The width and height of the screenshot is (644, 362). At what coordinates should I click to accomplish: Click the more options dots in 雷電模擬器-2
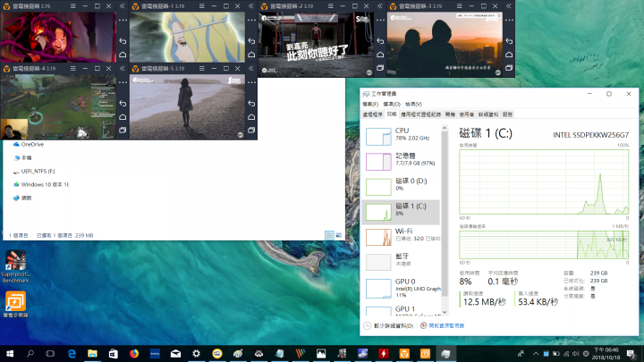click(380, 20)
